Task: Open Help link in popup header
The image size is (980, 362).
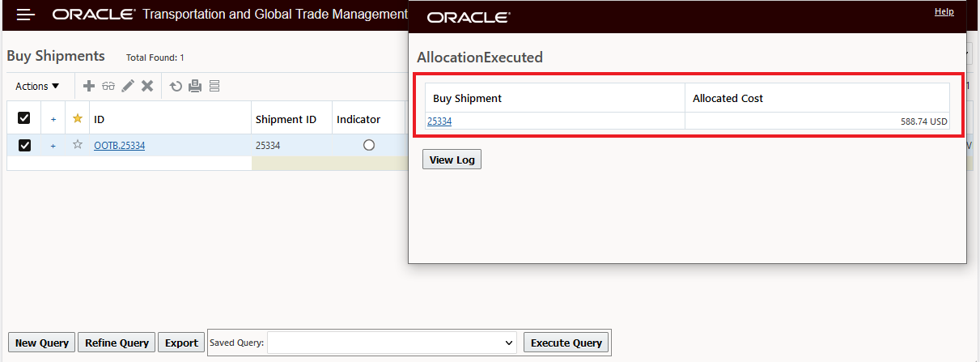Action: pos(944,11)
